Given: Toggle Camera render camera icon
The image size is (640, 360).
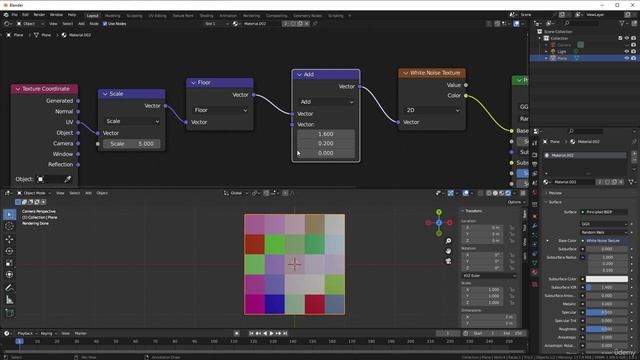Looking at the screenshot, I should click(x=633, y=45).
